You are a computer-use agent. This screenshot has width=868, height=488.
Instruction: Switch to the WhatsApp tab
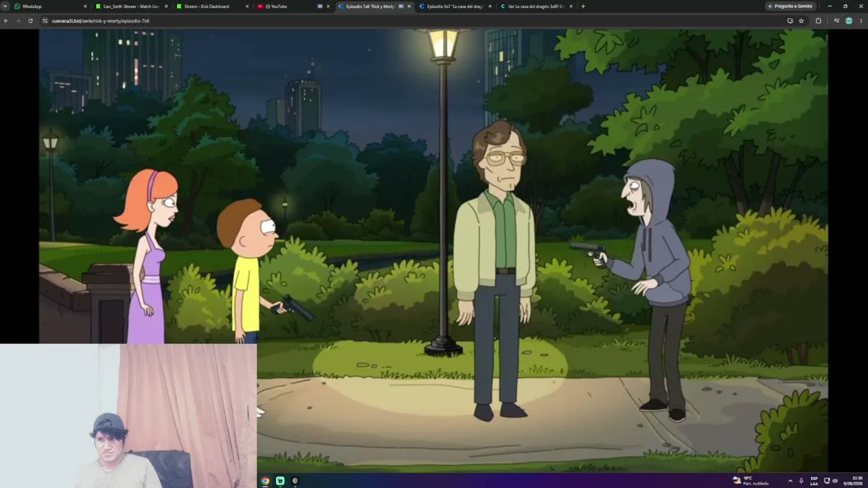[x=51, y=6]
